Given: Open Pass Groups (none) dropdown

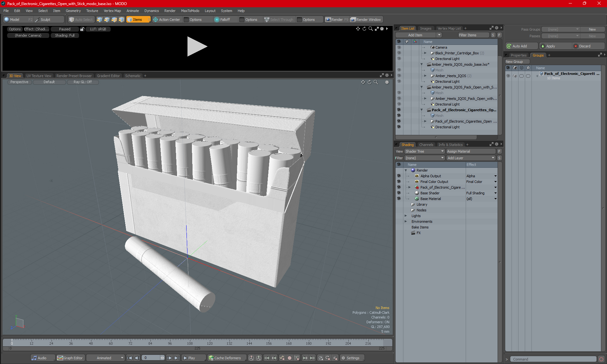Looking at the screenshot, I should (x=561, y=29).
